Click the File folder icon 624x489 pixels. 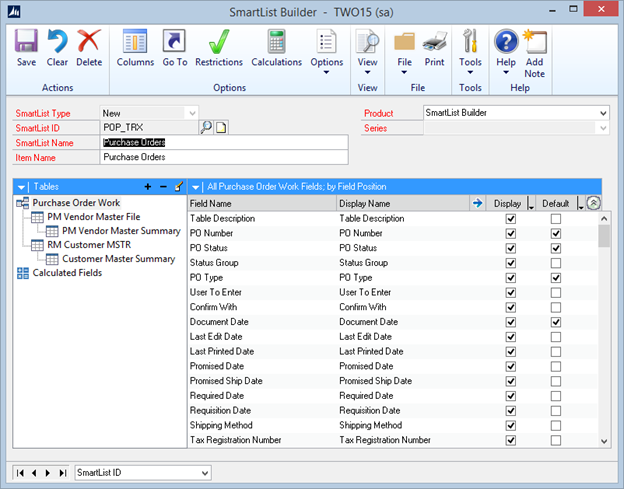(404, 42)
